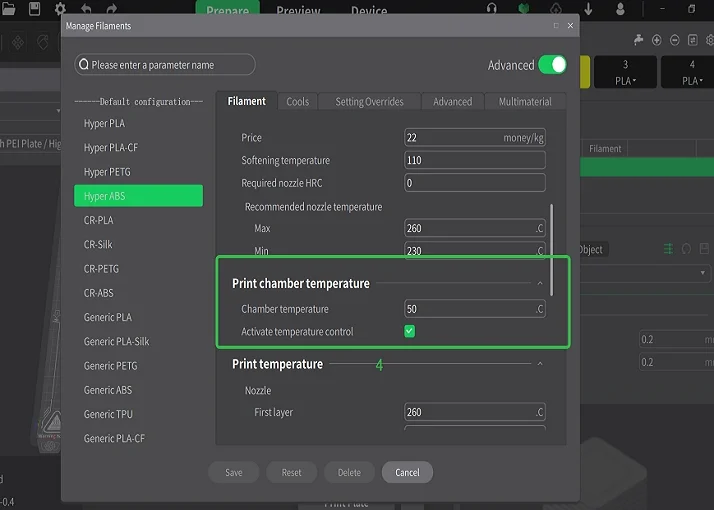This screenshot has height=510, width=714.
Task: Click the parameter name search field
Action: (x=165, y=65)
